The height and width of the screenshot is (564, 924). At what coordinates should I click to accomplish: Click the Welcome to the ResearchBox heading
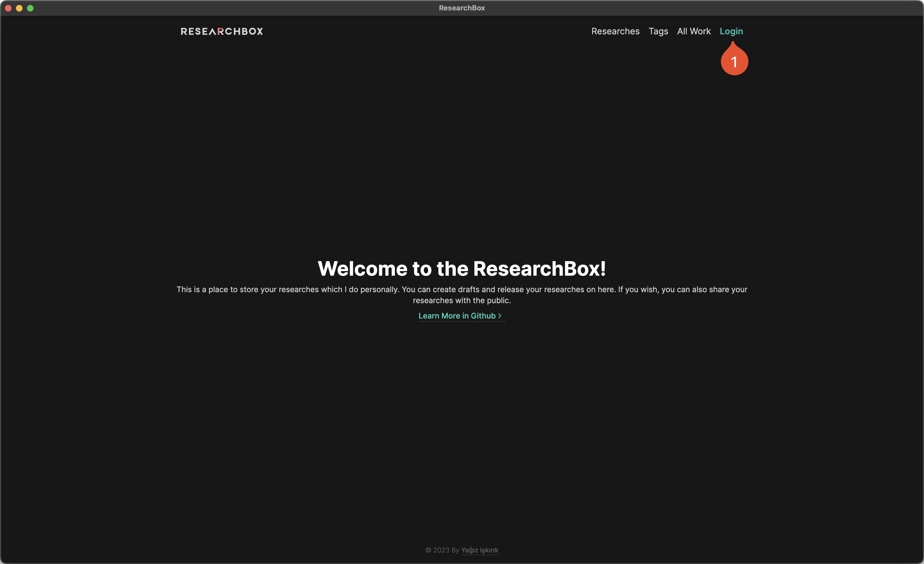[x=462, y=269]
